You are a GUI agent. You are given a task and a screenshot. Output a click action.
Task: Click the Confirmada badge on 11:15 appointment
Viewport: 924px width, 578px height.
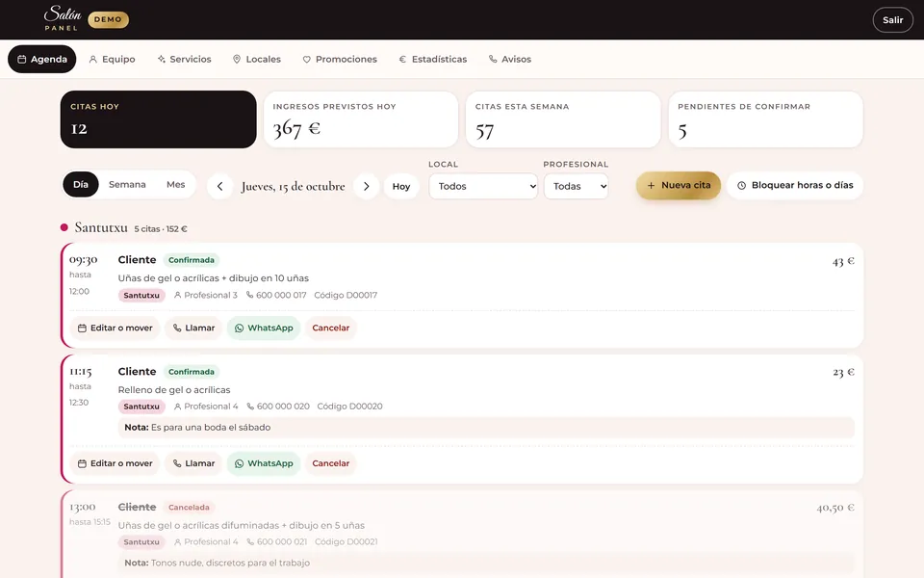[x=192, y=372]
